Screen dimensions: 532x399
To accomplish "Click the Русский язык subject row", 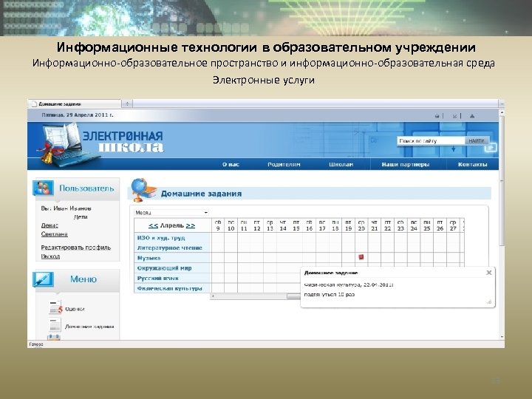I will 172,279.
